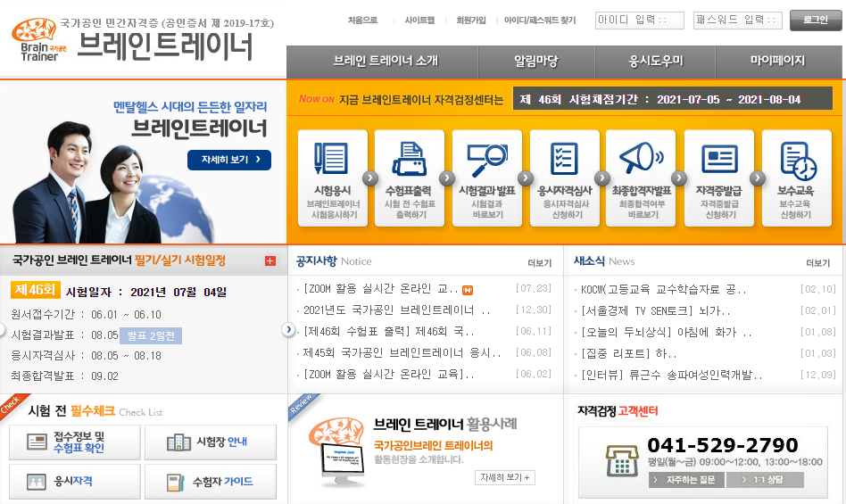Open the 마이페이지 menu
The image size is (846, 504).
pyautogui.click(x=777, y=61)
